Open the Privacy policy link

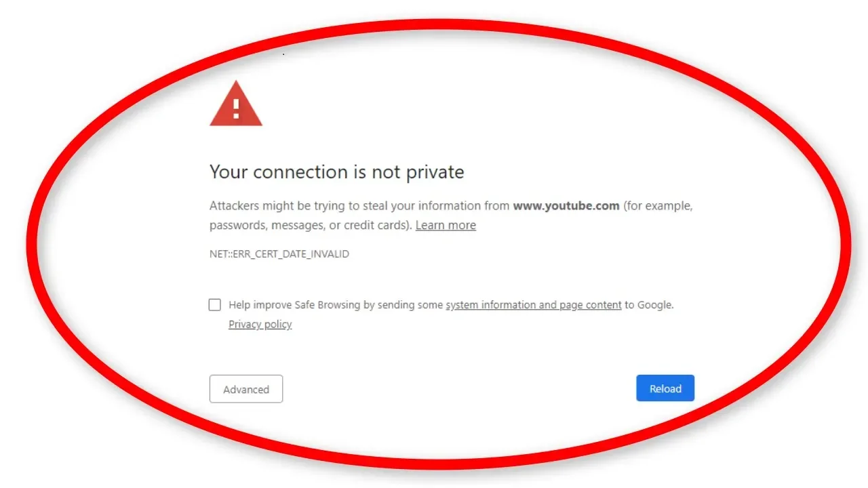(x=260, y=324)
